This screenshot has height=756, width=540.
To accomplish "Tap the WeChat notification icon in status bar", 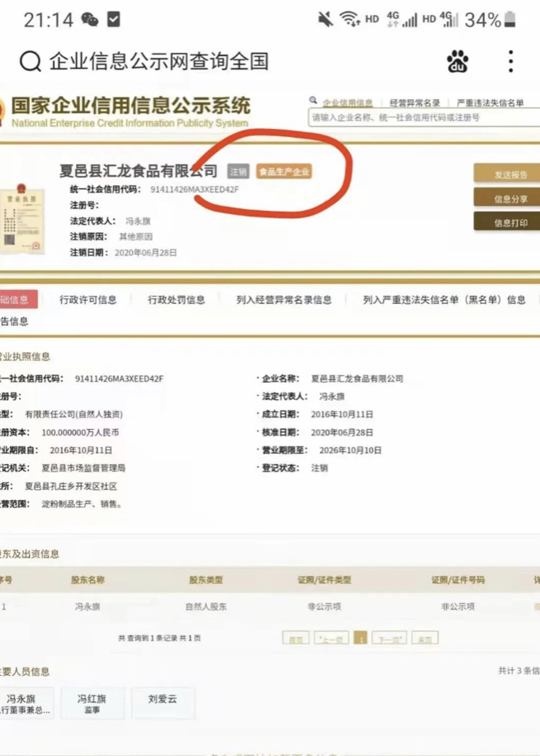I will 90,20.
